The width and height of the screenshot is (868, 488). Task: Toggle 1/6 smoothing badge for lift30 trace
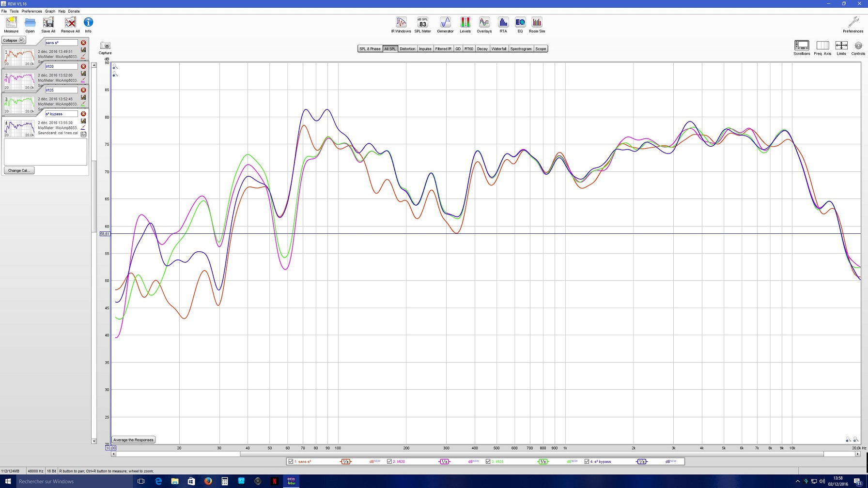[445, 461]
